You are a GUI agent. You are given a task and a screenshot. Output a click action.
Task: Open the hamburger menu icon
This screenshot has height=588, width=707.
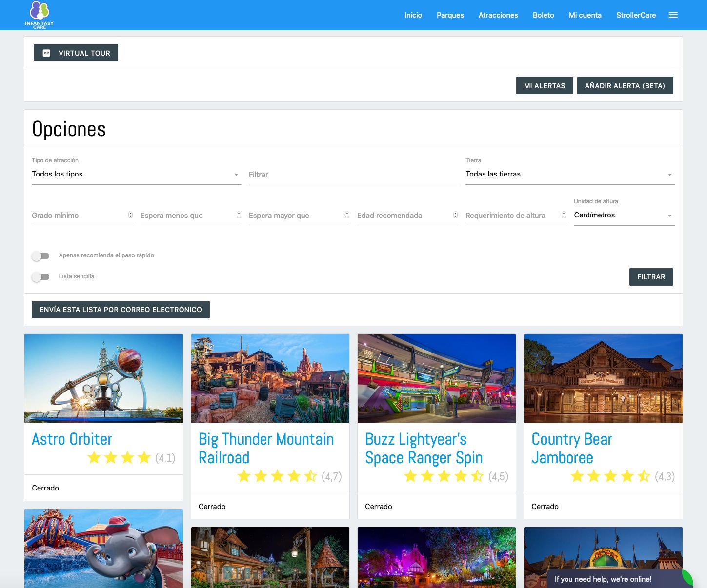click(x=673, y=15)
